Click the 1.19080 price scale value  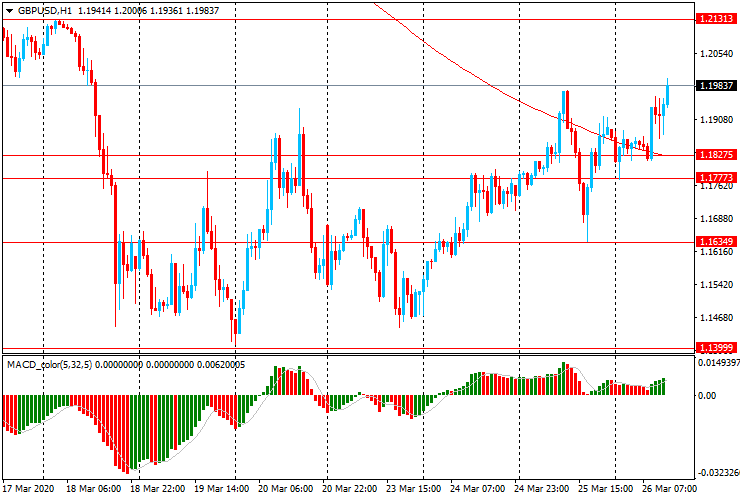pyautogui.click(x=716, y=120)
